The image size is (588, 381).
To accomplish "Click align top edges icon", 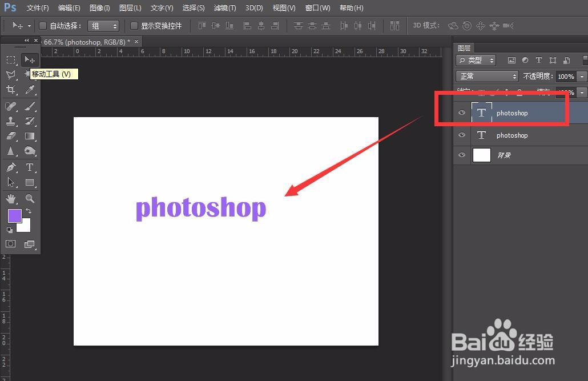I will [202, 26].
